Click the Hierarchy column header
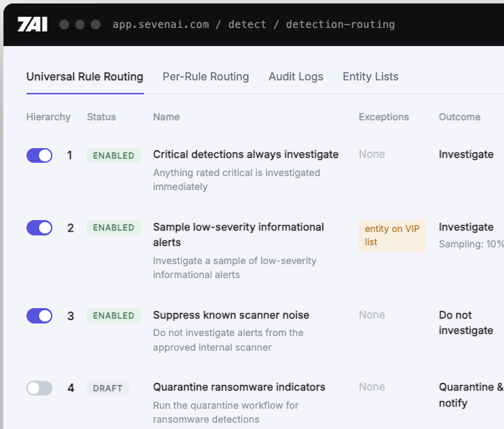Image resolution: width=504 pixels, height=429 pixels. tap(49, 117)
